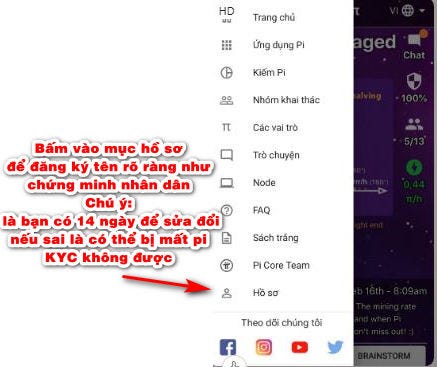
Task: Click the chat bubble icon beside Trò chuyện
Action: 227,155
